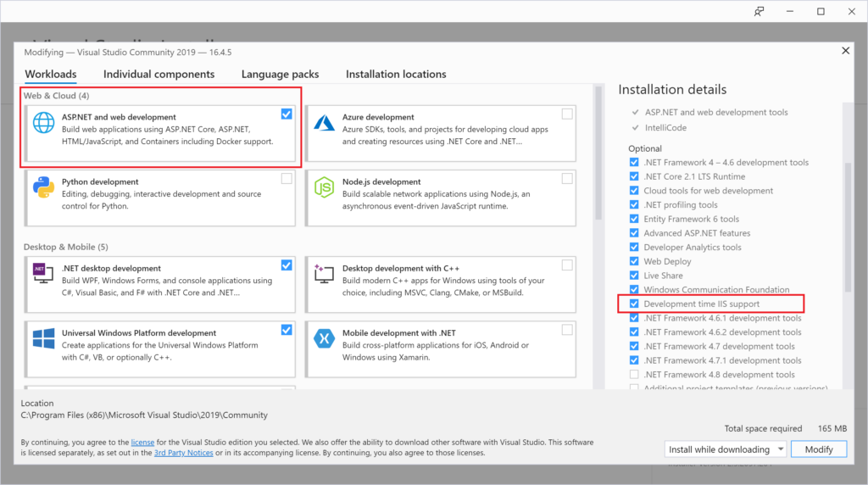The width and height of the screenshot is (868, 485).
Task: Uncheck .NET Core 2.1 LTS Runtime
Action: coord(634,176)
